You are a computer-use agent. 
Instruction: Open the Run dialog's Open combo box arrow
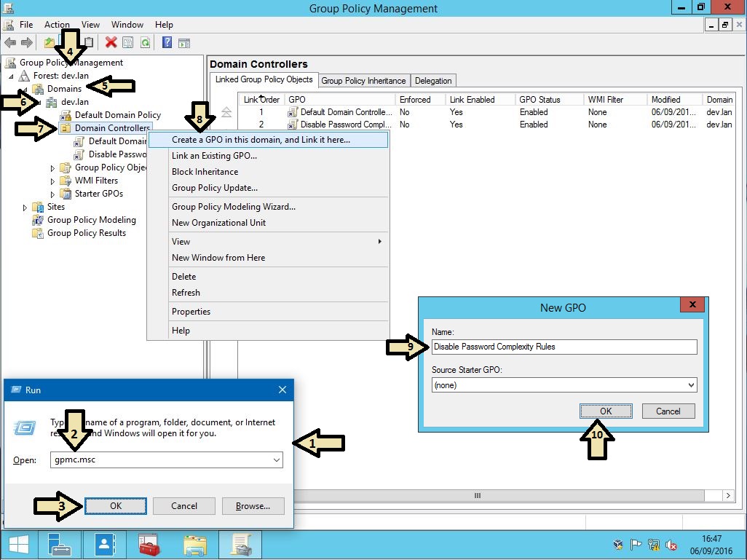(277, 460)
